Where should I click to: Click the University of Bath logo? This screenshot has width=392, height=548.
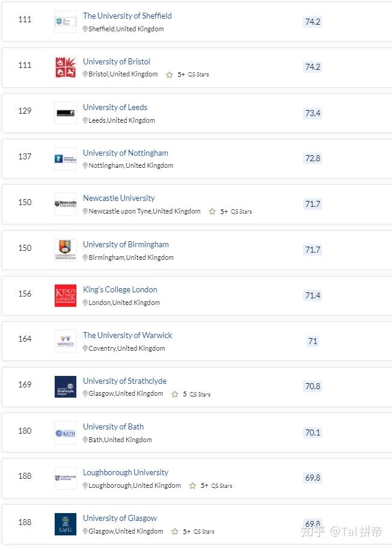65,433
